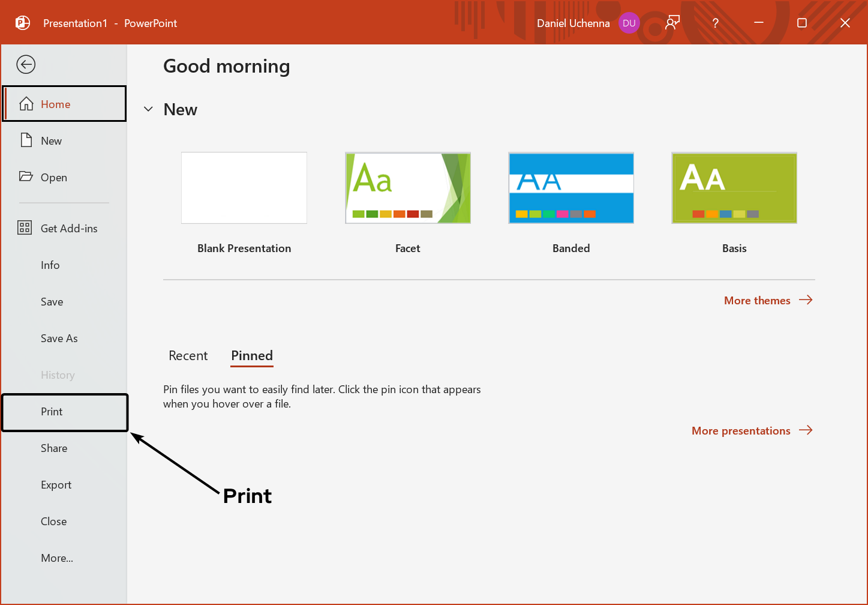Open the feedback person icon

(672, 23)
